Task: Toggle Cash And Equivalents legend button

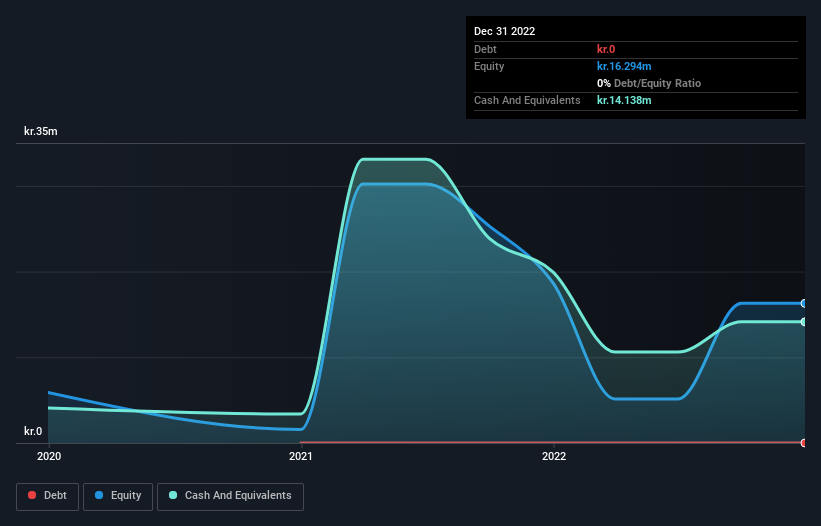Action: coord(230,496)
